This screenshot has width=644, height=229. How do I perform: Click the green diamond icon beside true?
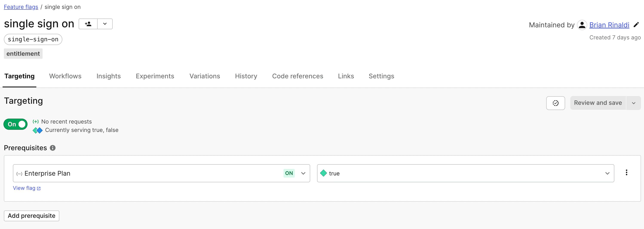tap(324, 173)
